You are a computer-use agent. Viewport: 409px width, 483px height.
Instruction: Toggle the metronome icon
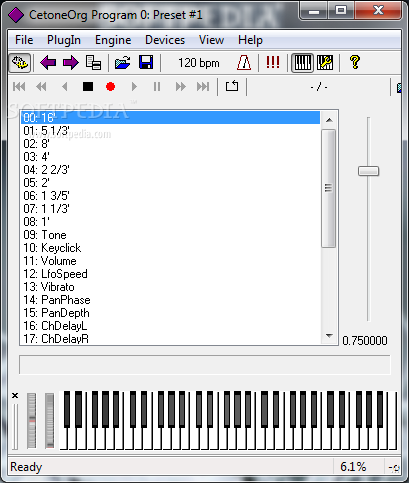pyautogui.click(x=244, y=63)
